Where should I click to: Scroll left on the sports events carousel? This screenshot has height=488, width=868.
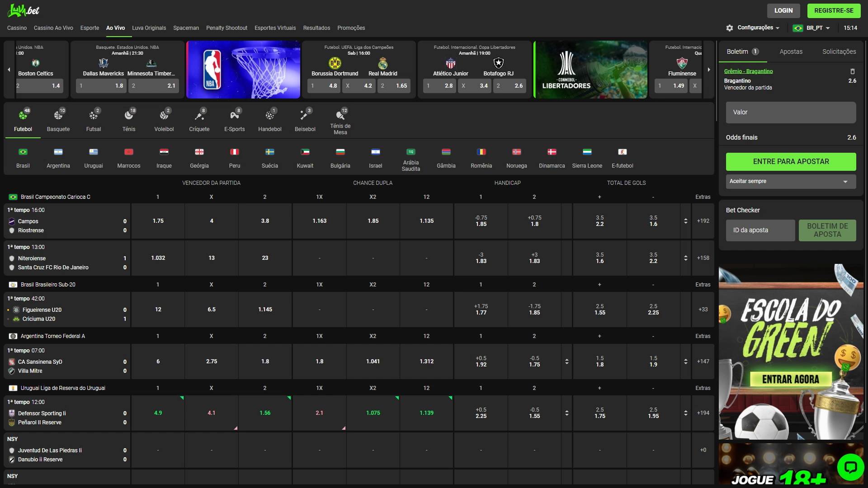[x=8, y=70]
